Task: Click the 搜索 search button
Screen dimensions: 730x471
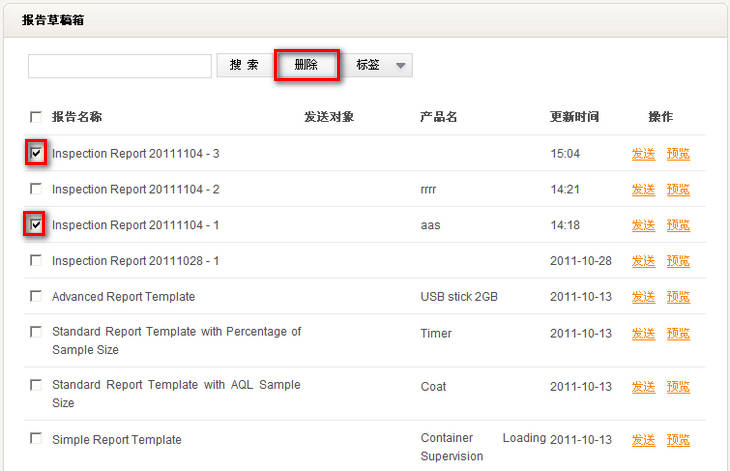Action: (x=243, y=65)
